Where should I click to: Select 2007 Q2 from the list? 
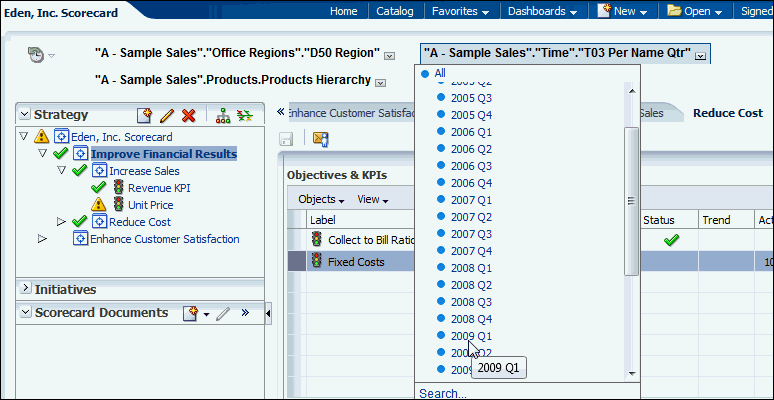[471, 217]
